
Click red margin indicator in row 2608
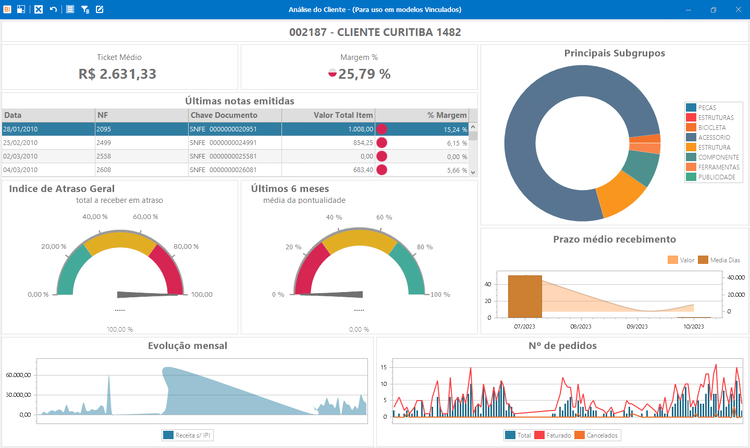382,170
